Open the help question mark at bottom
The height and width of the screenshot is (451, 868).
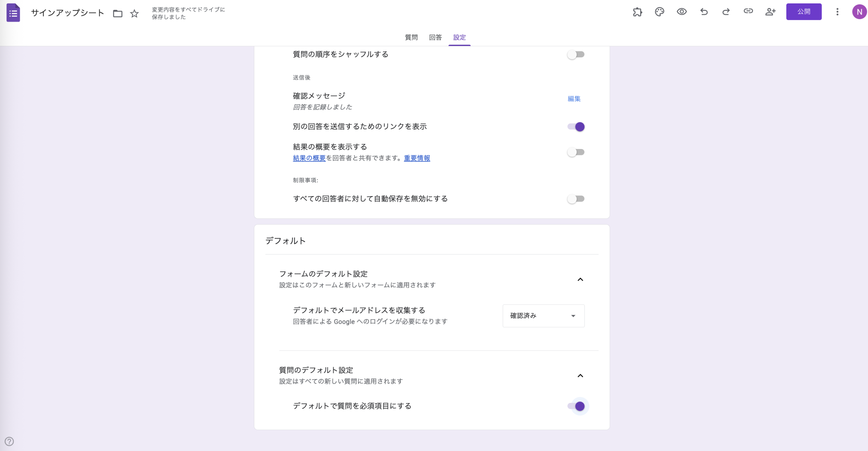[x=9, y=441]
